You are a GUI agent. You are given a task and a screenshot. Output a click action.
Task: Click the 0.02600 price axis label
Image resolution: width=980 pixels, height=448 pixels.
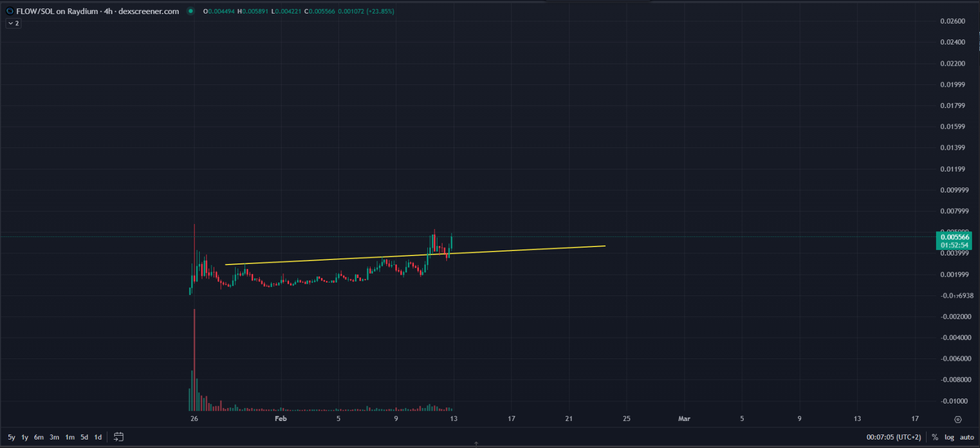pos(954,20)
